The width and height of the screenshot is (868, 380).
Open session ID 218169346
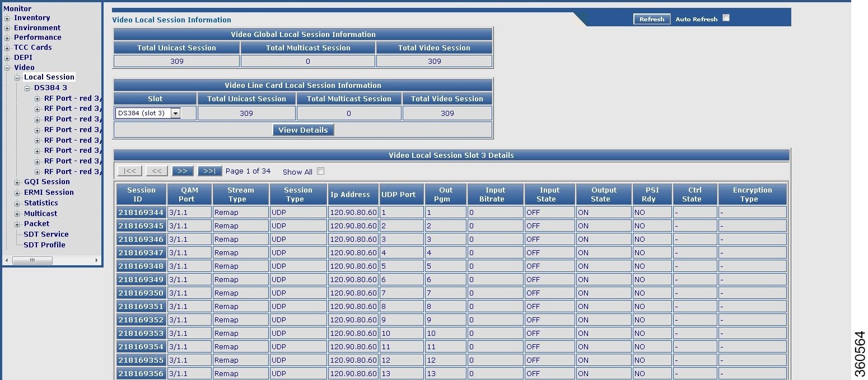[141, 240]
